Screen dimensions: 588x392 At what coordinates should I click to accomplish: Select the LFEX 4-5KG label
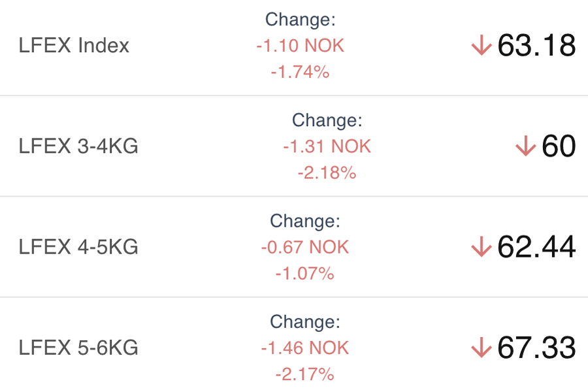coord(78,247)
